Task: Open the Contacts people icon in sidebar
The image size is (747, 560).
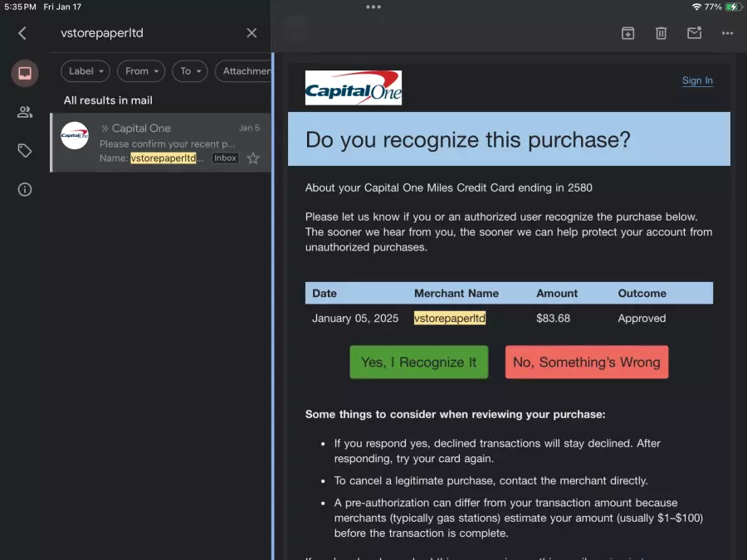Action: 25,112
